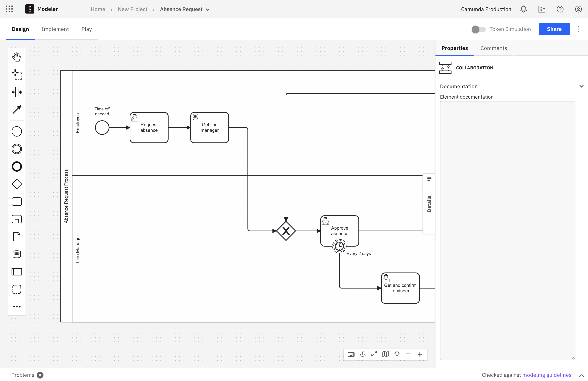
Task: Open the modeling guidelines link
Action: [546, 375]
